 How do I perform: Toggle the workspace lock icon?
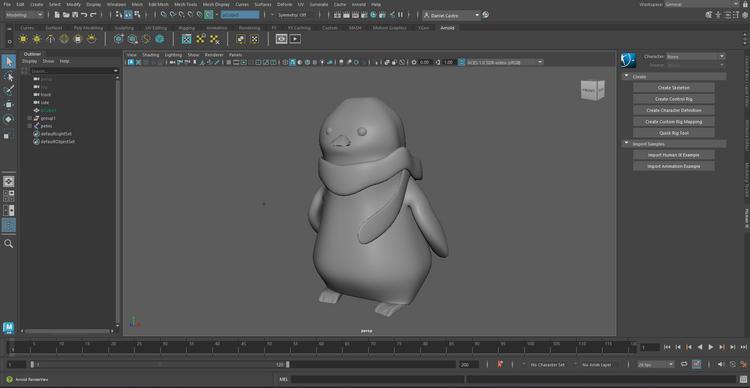click(744, 4)
